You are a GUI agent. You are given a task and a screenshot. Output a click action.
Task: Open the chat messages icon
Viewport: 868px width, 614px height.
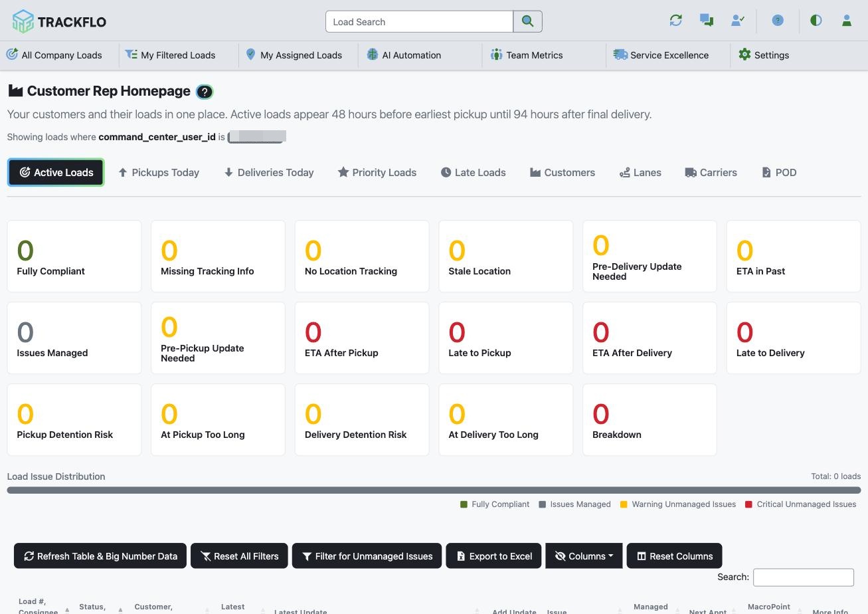click(707, 21)
